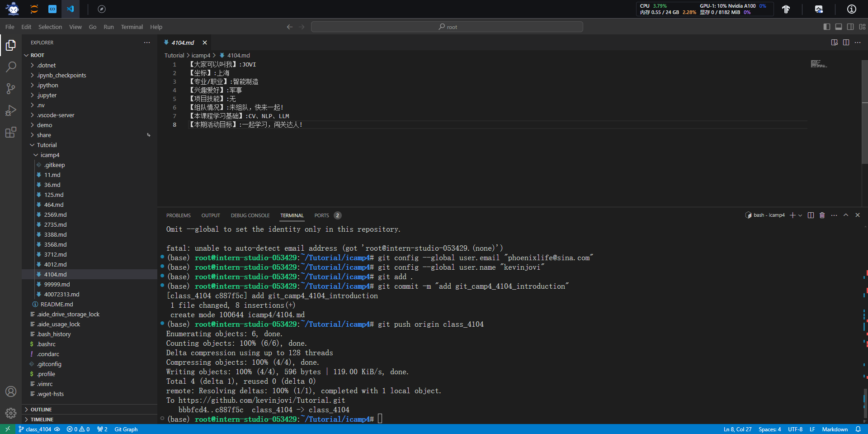Split the terminal
This screenshot has height=434, width=868.
coord(811,215)
